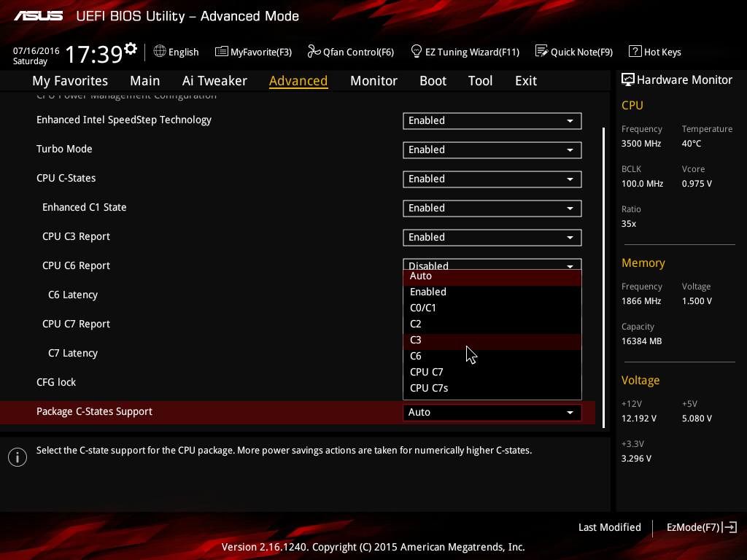Viewport: 747px width, 560px height.
Task: Click CPU frequency 3500 MHz value
Action: pos(640,144)
